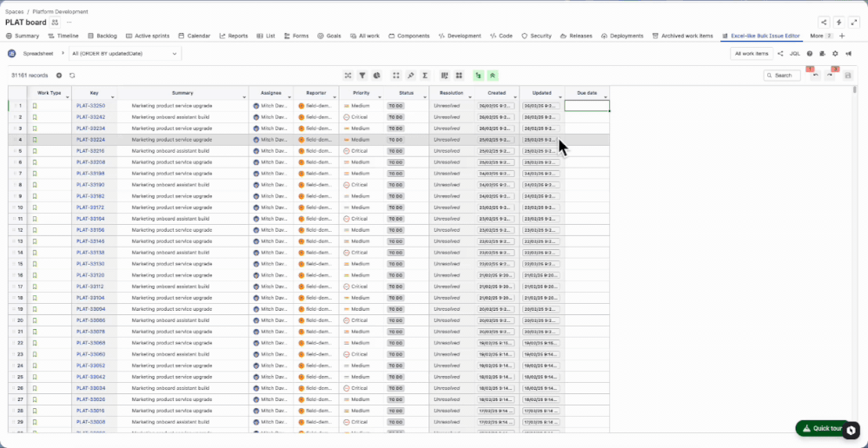Click the pin icon in the toolbar
Image resolution: width=868 pixels, height=448 pixels.
[411, 76]
